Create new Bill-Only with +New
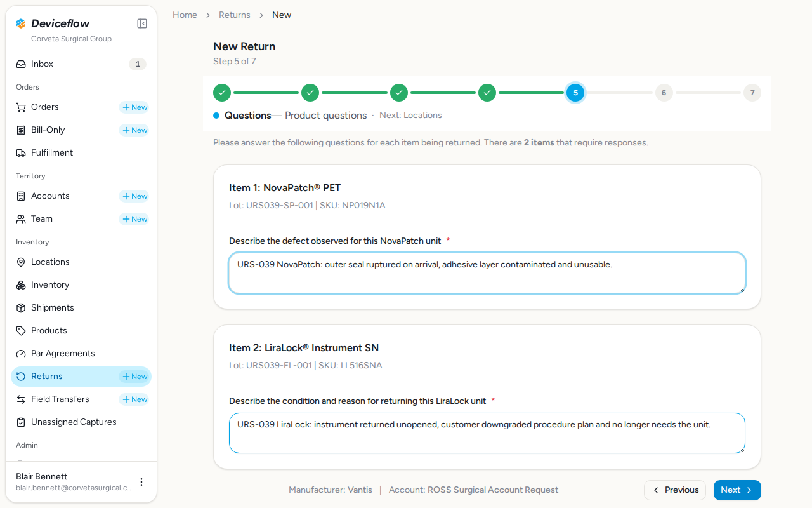This screenshot has height=508, width=812. point(134,130)
